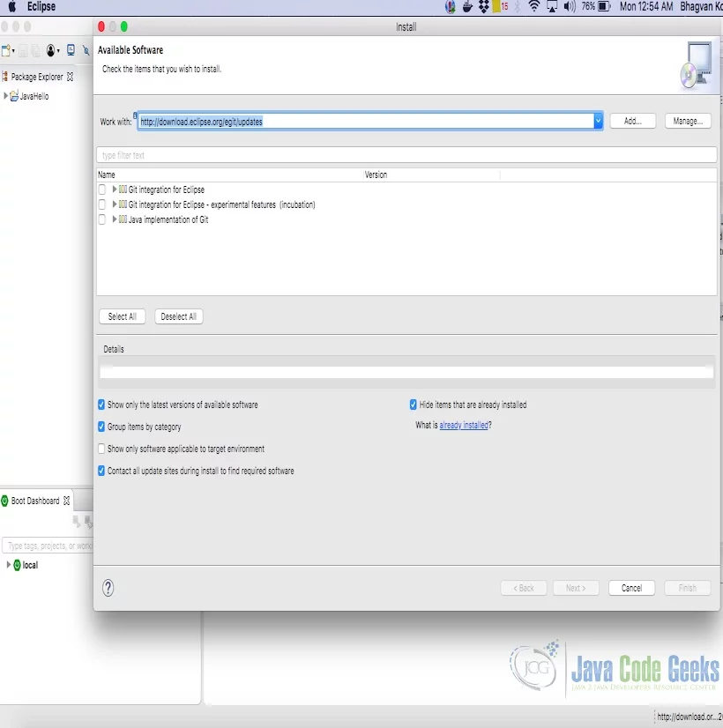The width and height of the screenshot is (723, 728).
Task: Check experimental features (incubation) checkbox
Action: pos(102,204)
